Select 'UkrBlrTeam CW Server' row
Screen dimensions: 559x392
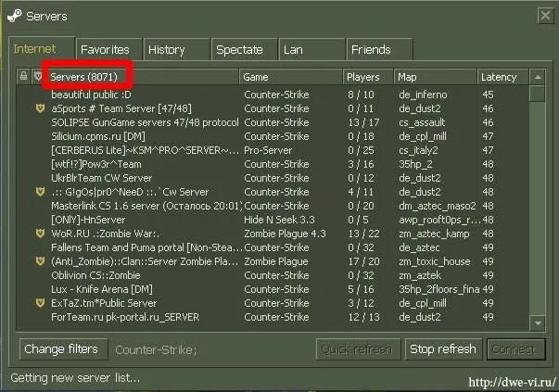coord(273,178)
